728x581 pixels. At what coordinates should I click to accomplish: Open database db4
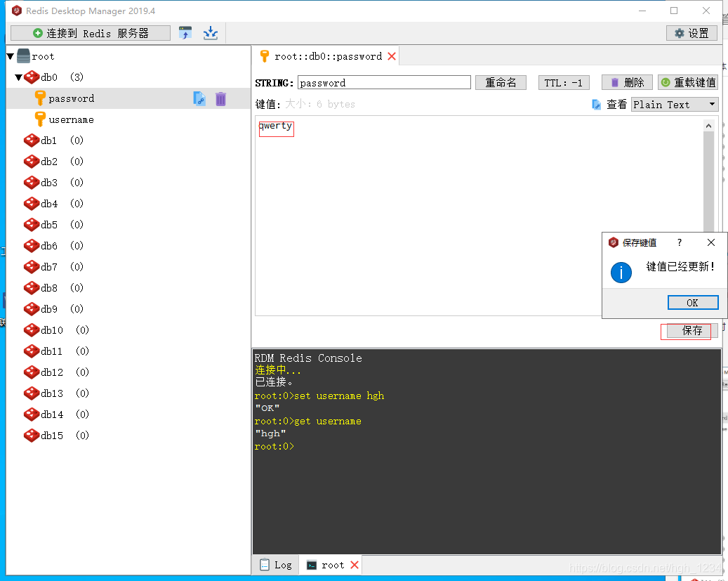pos(48,204)
